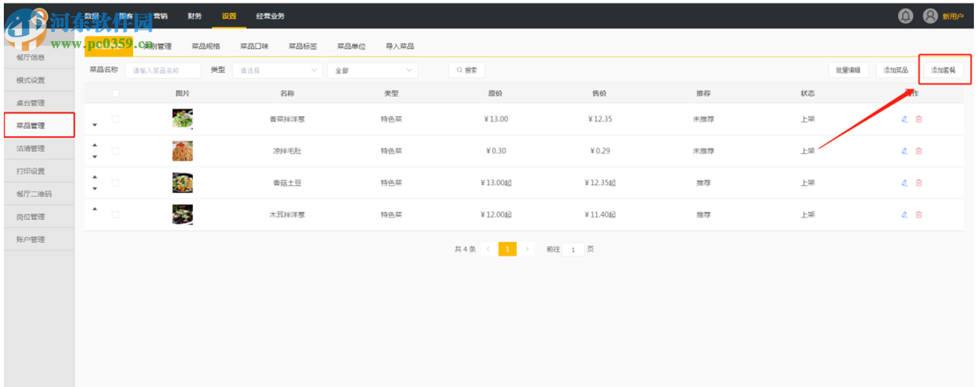The width and height of the screenshot is (980, 387).
Task: Open 账户管理 in the sidebar
Action: [39, 240]
